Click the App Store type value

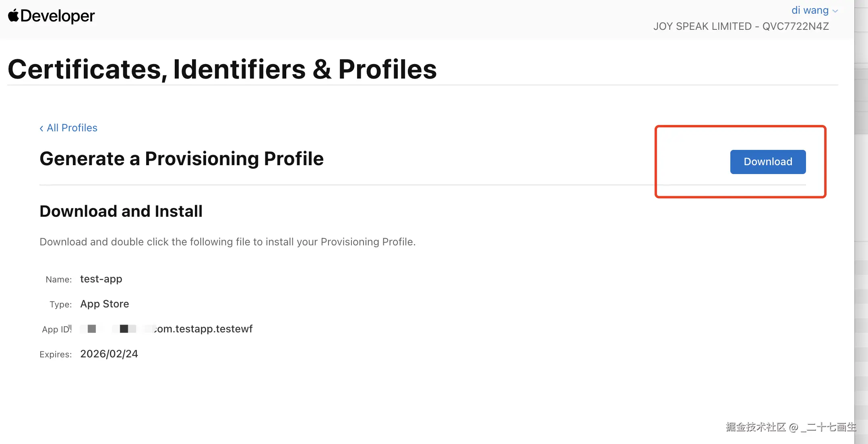click(105, 304)
